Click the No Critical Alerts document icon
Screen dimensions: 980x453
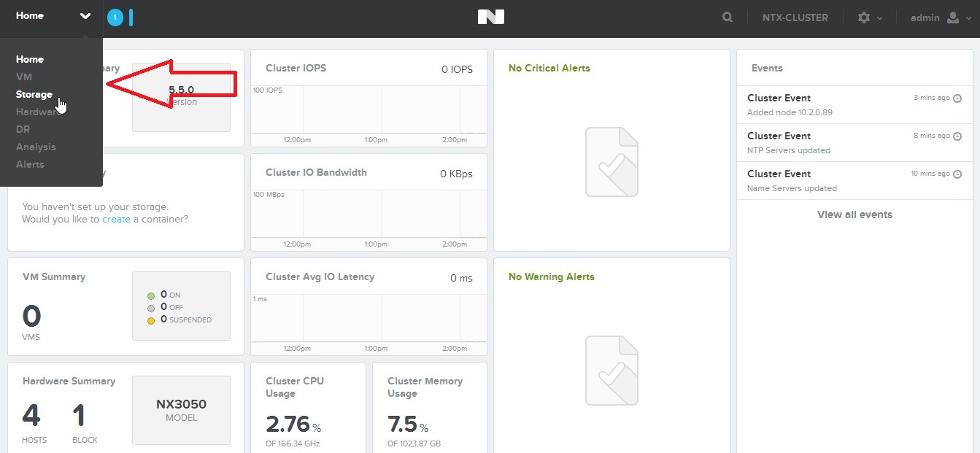click(611, 162)
